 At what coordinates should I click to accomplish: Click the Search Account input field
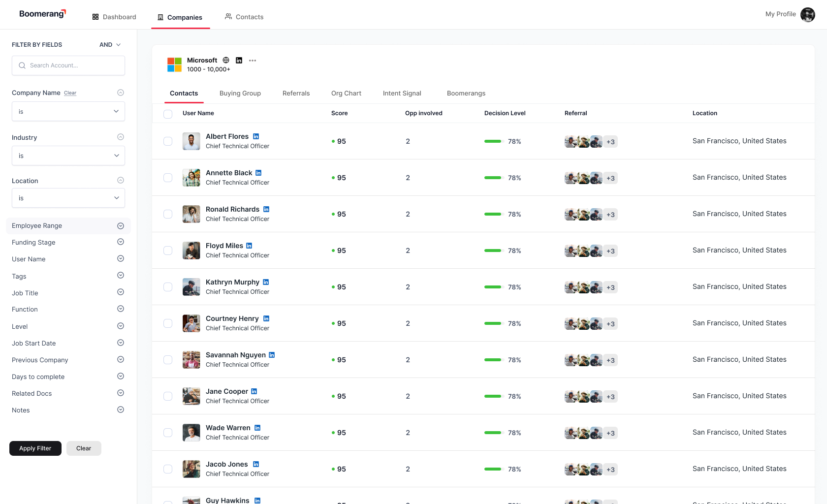[68, 65]
